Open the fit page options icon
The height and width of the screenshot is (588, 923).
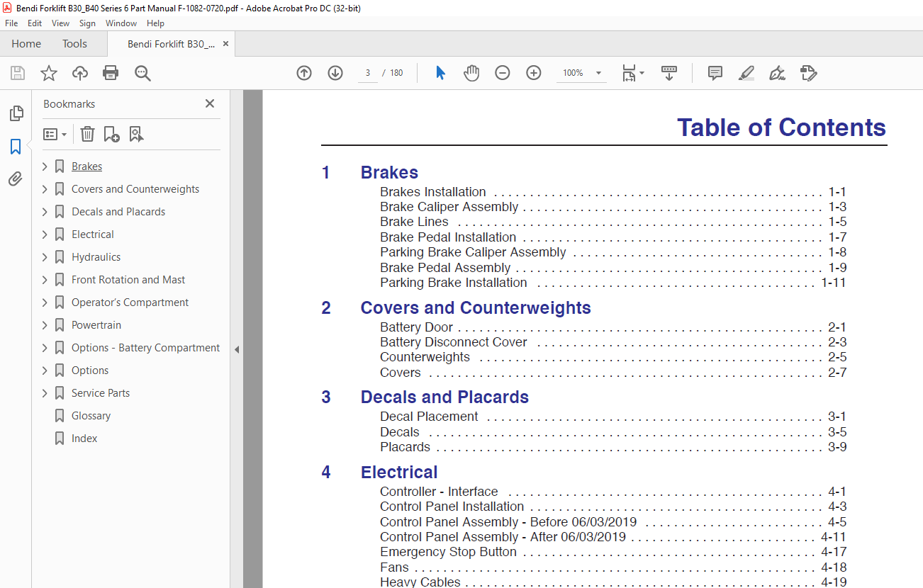click(x=632, y=73)
